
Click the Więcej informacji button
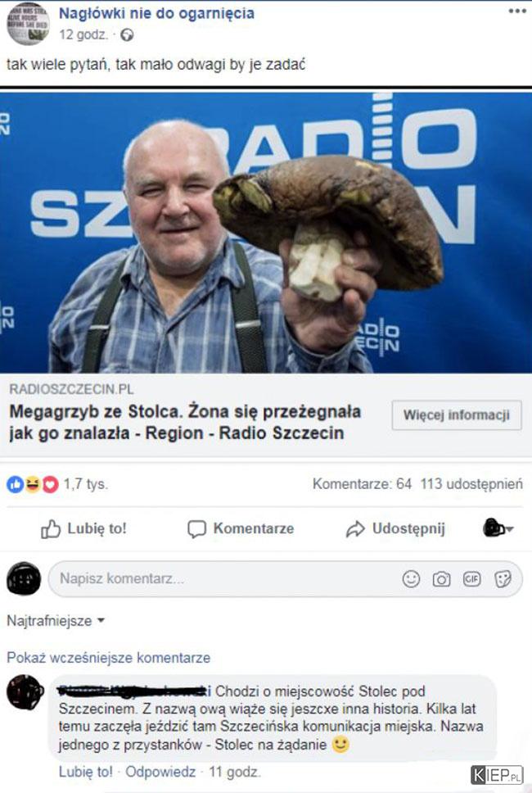click(x=457, y=415)
